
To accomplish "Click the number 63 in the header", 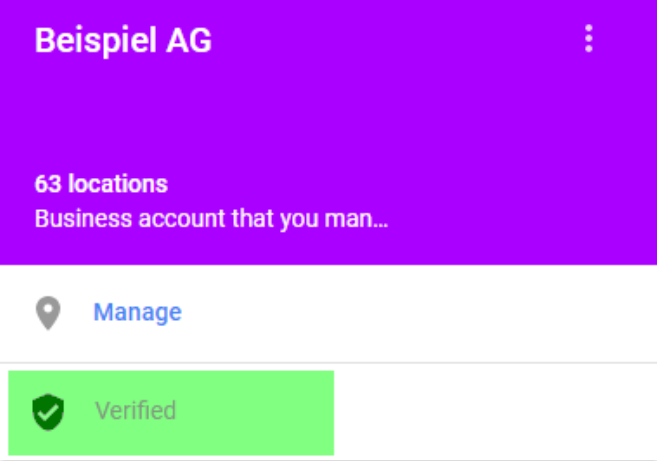I will pos(47,184).
